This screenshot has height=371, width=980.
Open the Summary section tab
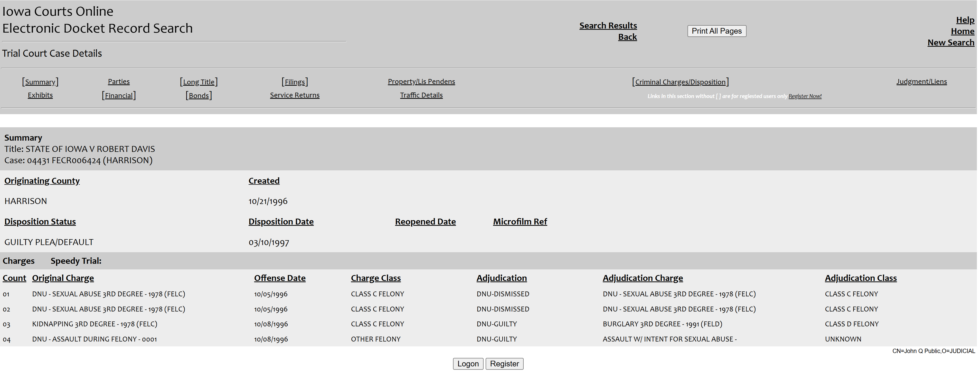[x=40, y=82]
